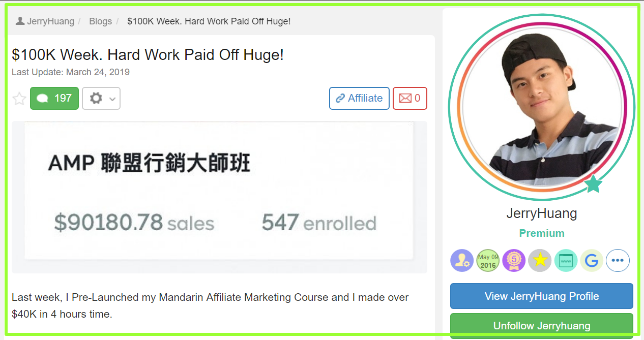Click the Google G badge
Viewport: 644px width, 340px height.
[592, 261]
